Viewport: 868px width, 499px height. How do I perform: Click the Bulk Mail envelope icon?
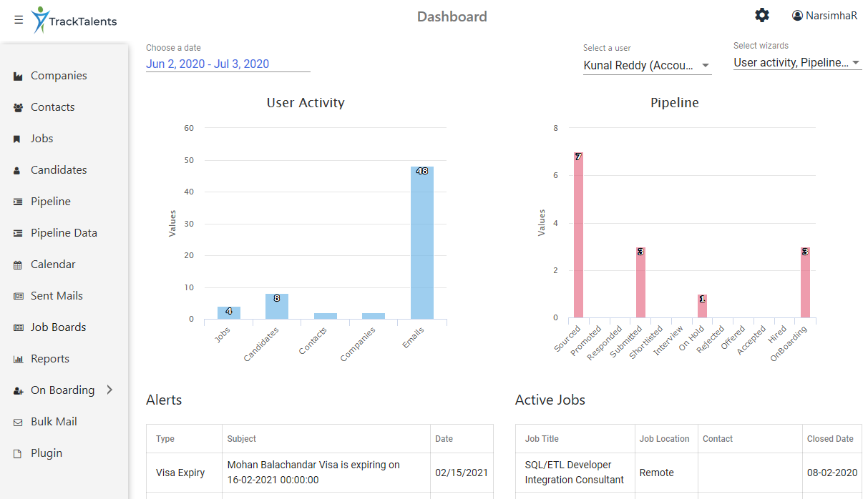[18, 423]
